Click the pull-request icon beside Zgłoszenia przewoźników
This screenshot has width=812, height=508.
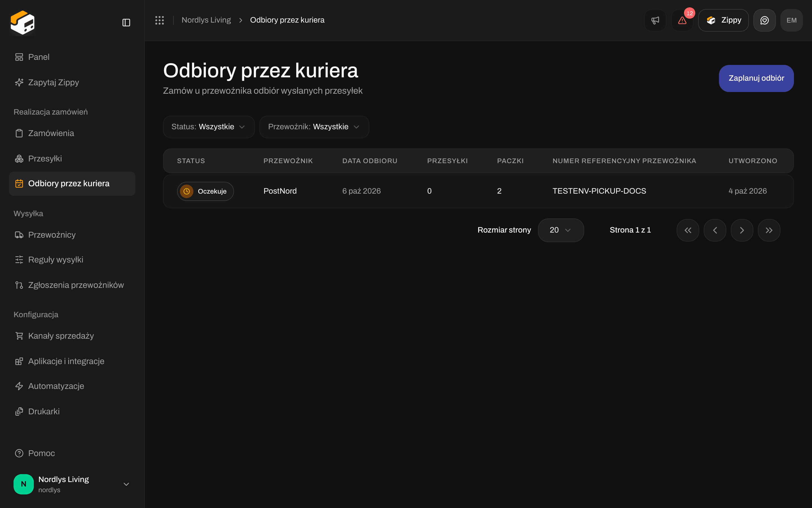coord(19,285)
